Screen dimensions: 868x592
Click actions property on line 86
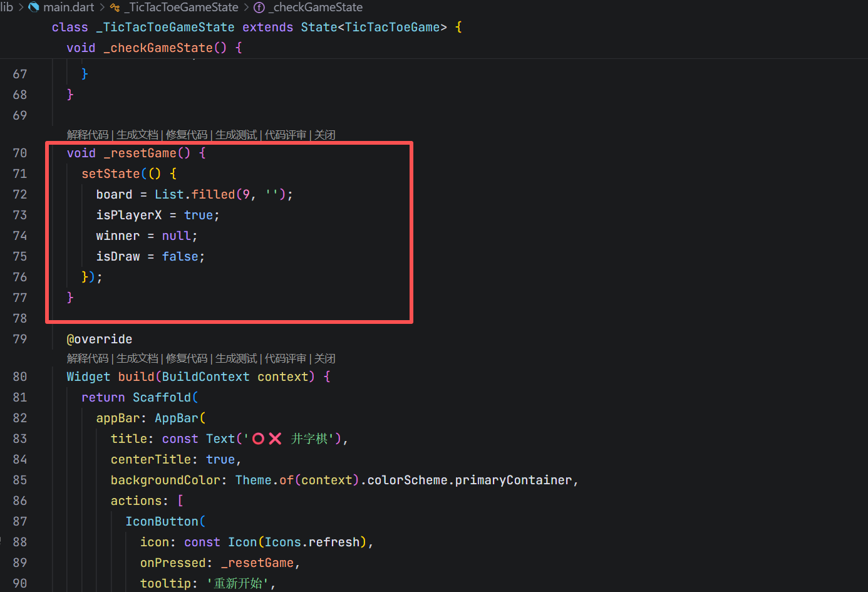pos(137,501)
